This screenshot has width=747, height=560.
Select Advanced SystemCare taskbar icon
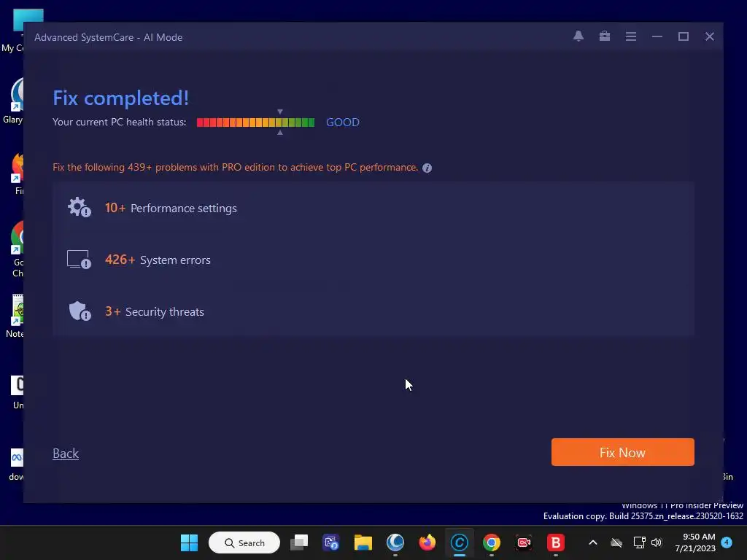460,542
